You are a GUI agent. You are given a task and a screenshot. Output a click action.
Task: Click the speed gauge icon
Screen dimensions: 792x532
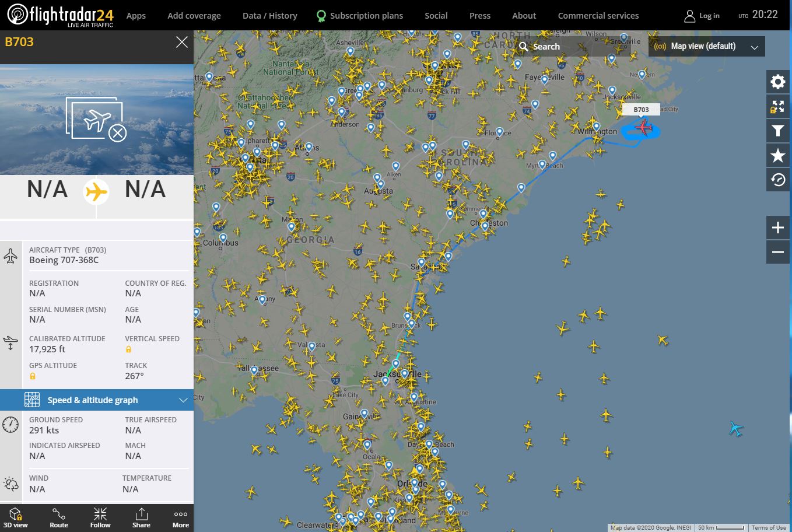click(10, 425)
